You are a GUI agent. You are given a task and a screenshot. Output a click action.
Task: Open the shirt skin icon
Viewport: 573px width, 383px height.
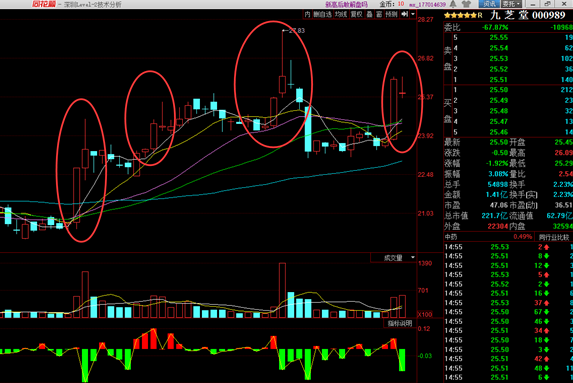point(466,4)
